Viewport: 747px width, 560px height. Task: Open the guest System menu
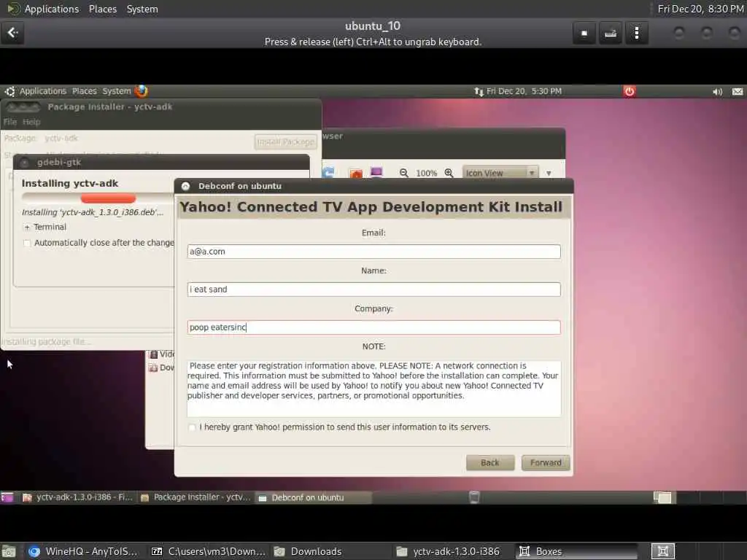point(116,91)
